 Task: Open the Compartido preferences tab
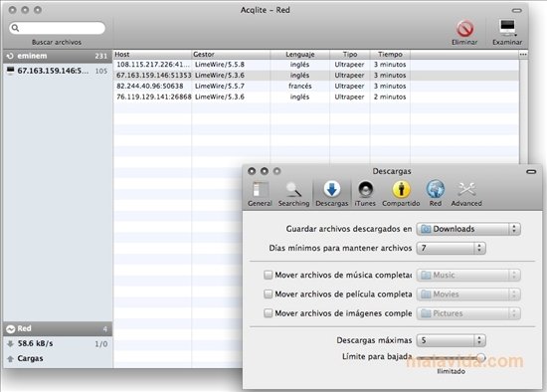(x=401, y=194)
